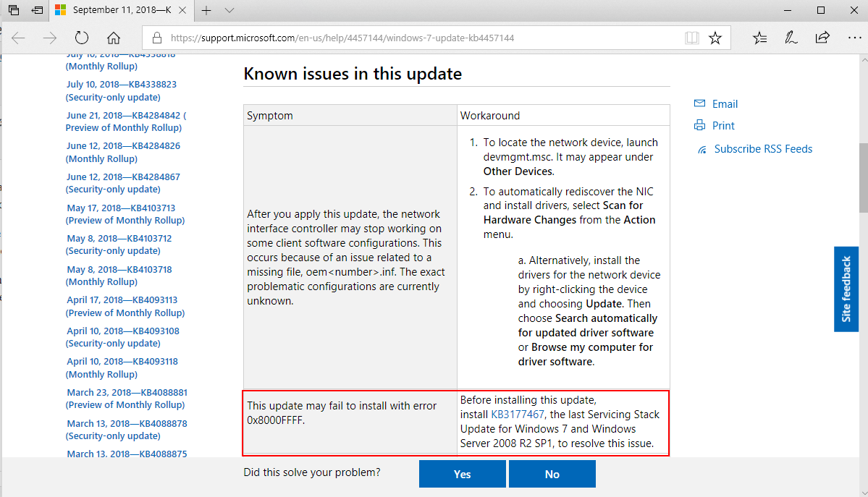Open April 10, 2018 KB4093118 monthly rollup
The image size is (868, 497).
click(122, 368)
